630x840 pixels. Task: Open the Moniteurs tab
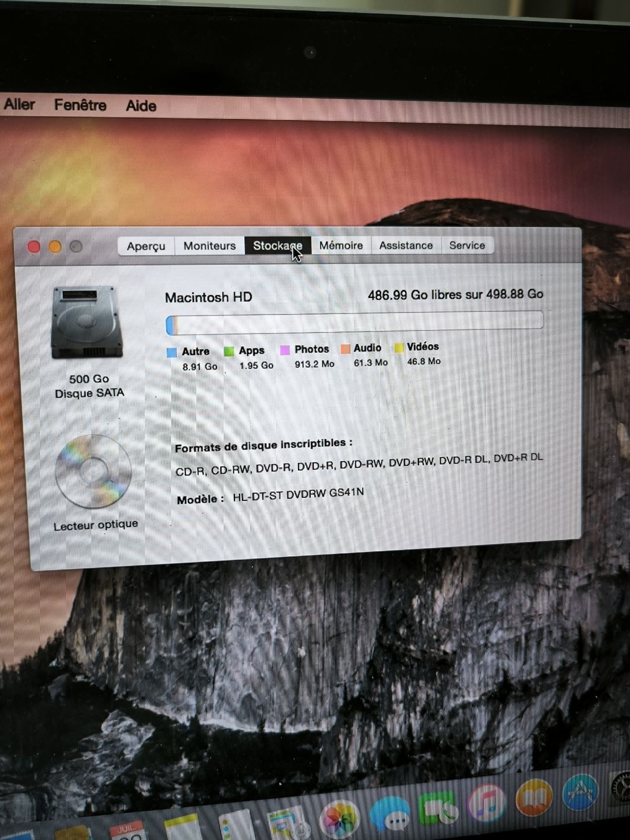[210, 246]
